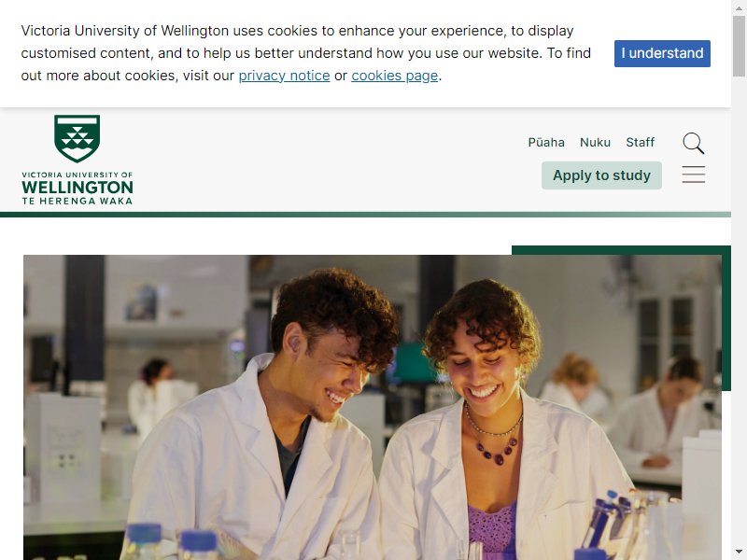The height and width of the screenshot is (560, 747).
Task: Click the Victoria University of text in logo
Action: [x=78, y=175]
